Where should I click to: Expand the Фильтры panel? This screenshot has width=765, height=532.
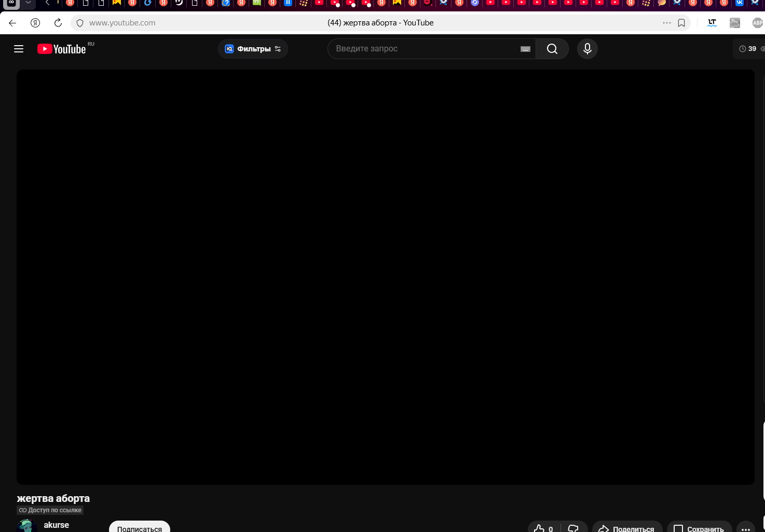(253, 48)
